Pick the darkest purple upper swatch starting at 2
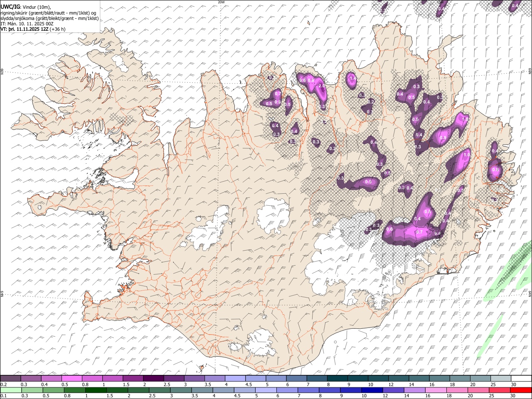Image resolution: width=532 pixels, height=399 pixels. pos(153,379)
